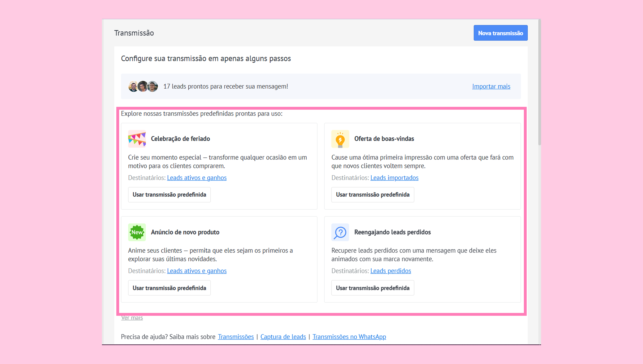Select the Reengajando leads perdidos card title
Screen dimensions: 643x364
click(x=392, y=232)
